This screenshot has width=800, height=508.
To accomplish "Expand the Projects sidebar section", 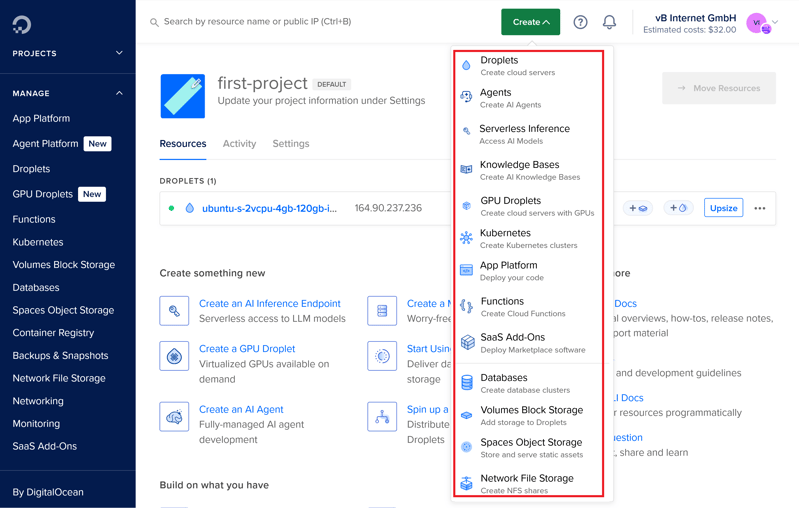I will [119, 53].
